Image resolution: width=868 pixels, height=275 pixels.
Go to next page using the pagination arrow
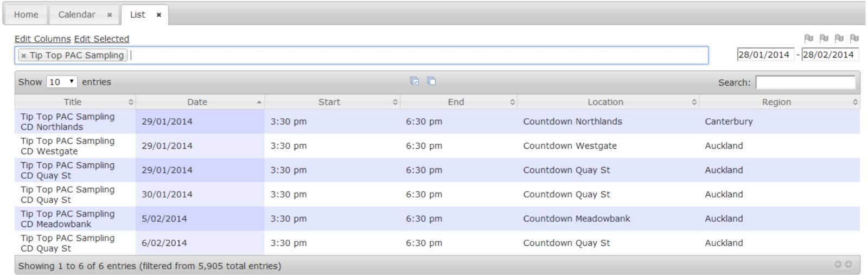848,264
